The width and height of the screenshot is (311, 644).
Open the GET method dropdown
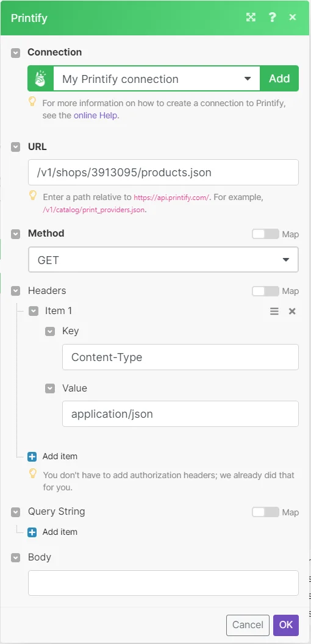coord(163,260)
